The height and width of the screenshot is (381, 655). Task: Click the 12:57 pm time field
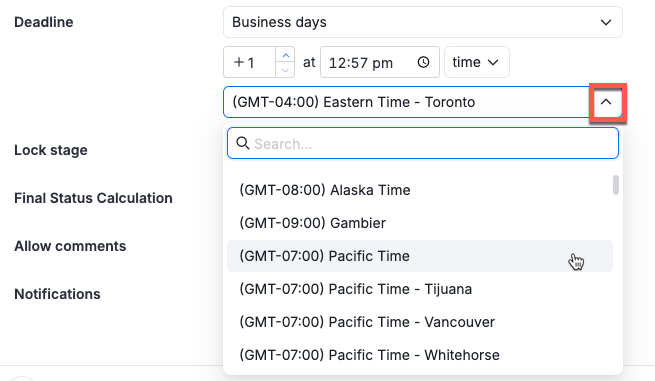[380, 62]
